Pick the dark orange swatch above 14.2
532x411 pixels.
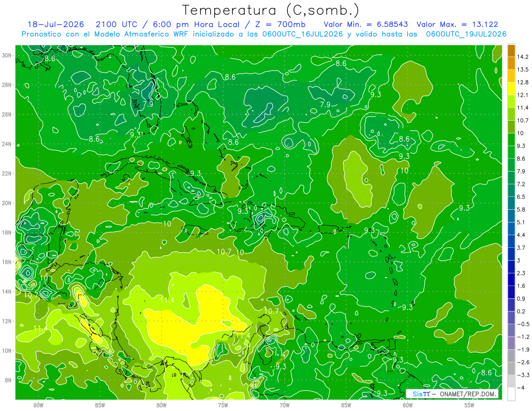pos(511,50)
